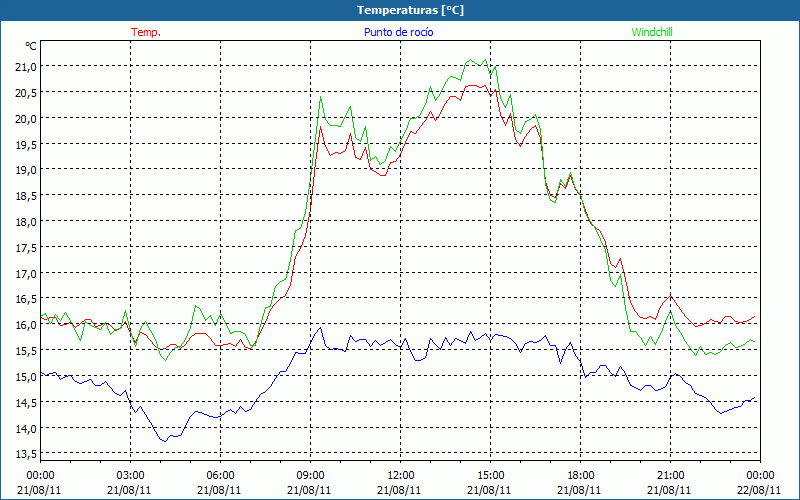Click the 21,0 y-axis value
Viewport: 800px width, 500px height.
coord(26,66)
